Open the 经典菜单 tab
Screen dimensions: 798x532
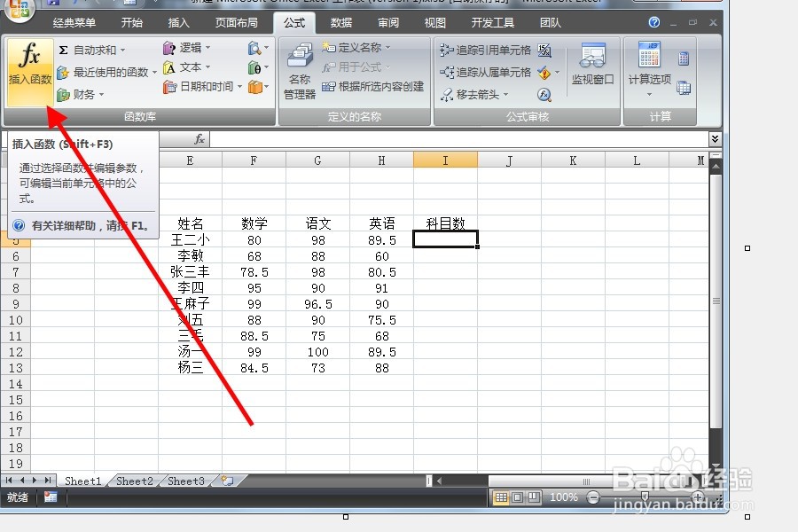pos(74,22)
